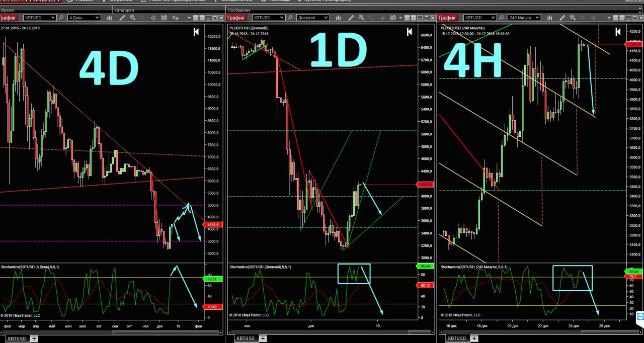This screenshot has height=343, width=644.
Task: Select drawing pencil tool in 240 Минута chart
Action: [562, 18]
